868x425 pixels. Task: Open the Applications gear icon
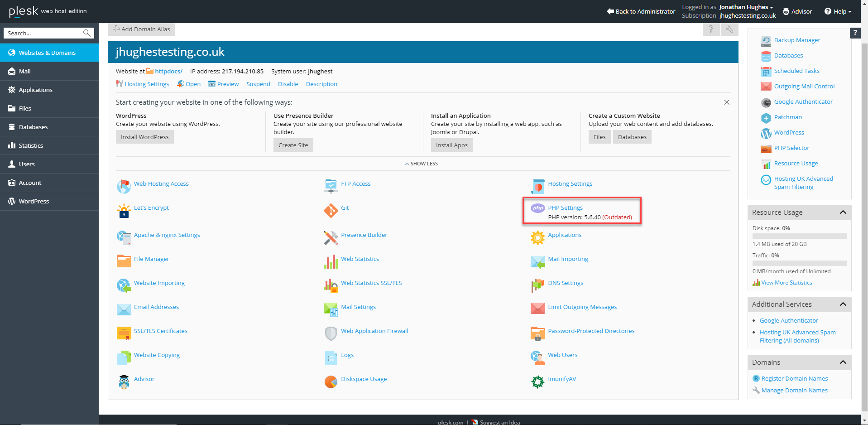[538, 237]
